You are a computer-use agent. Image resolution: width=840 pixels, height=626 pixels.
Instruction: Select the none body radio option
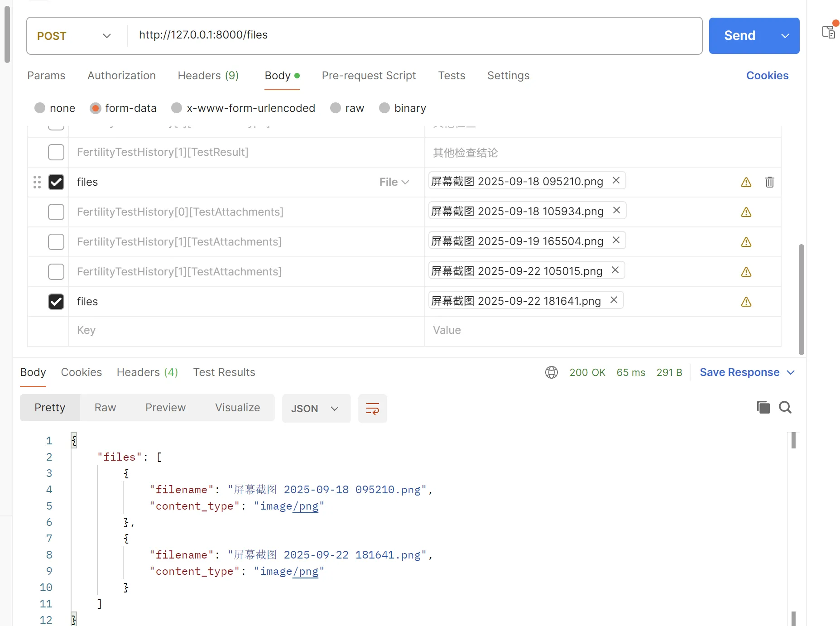(x=40, y=108)
